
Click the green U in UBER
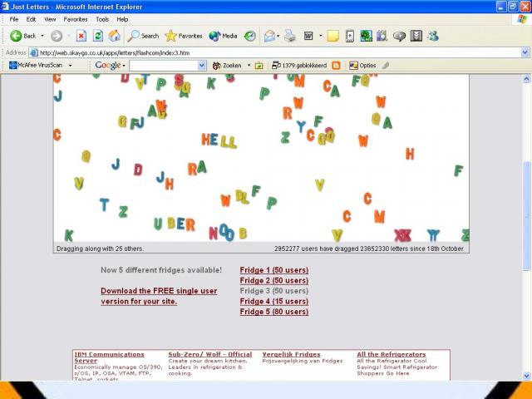(x=158, y=224)
